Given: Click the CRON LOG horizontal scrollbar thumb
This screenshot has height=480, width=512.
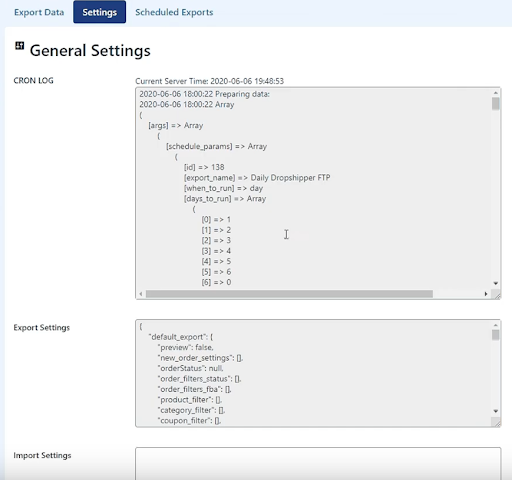Looking at the screenshot, I should point(289,294).
